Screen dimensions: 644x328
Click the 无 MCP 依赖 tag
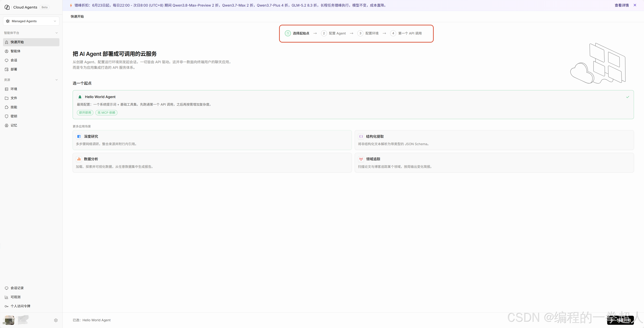(x=106, y=113)
